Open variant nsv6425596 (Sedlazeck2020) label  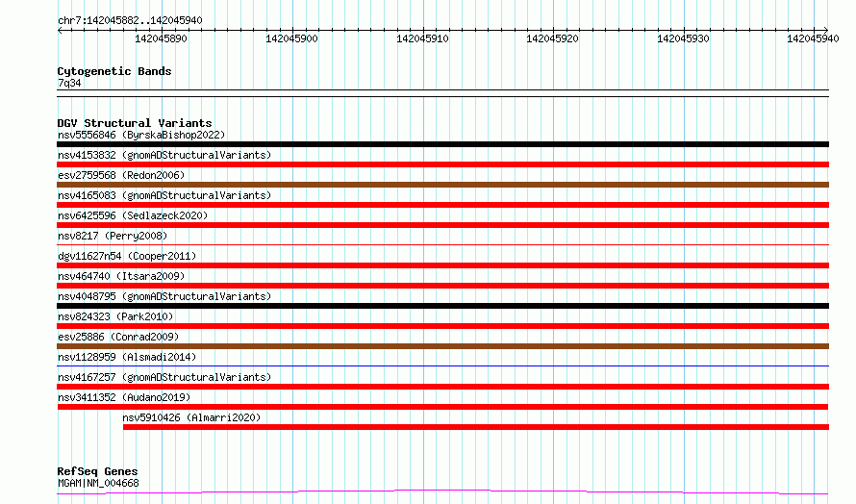pos(133,215)
